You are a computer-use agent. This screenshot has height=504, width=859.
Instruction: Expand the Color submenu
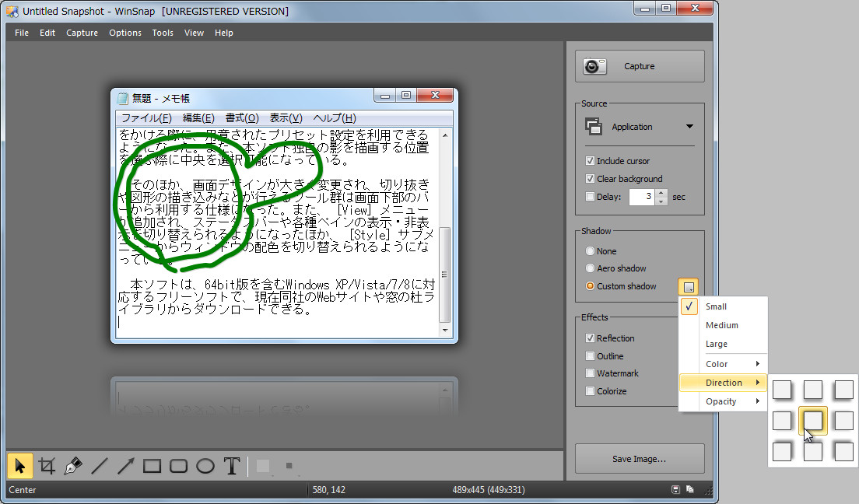(x=723, y=364)
